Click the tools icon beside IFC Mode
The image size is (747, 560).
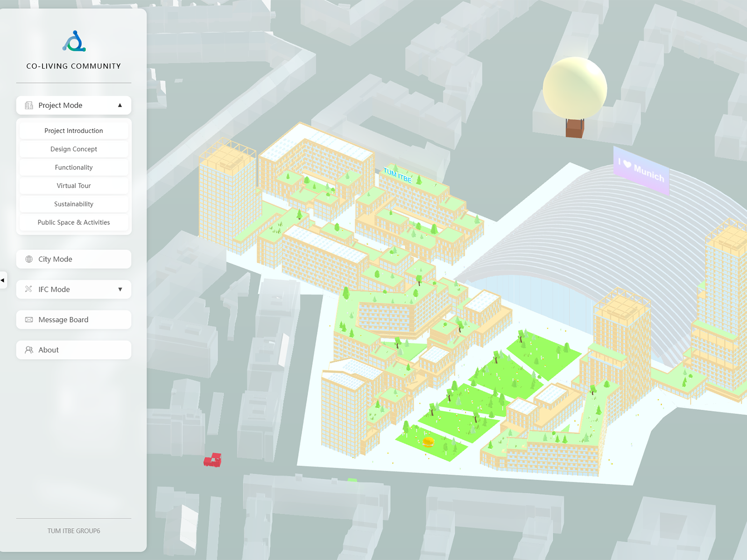click(x=29, y=289)
